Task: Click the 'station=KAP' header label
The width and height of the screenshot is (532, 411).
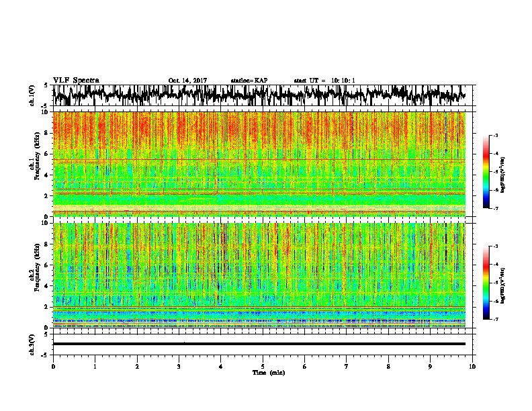Action: pos(249,81)
